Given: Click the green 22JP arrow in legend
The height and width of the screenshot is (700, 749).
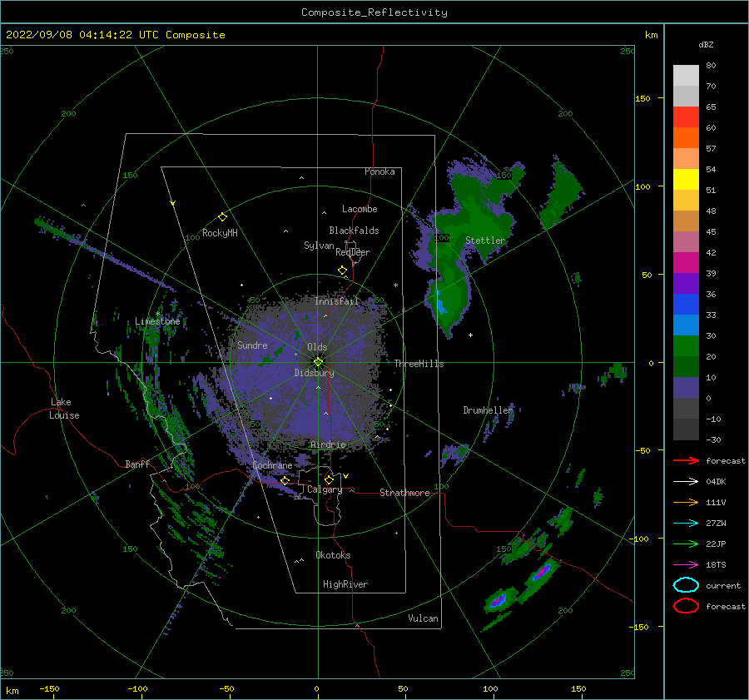Looking at the screenshot, I should pos(686,544).
